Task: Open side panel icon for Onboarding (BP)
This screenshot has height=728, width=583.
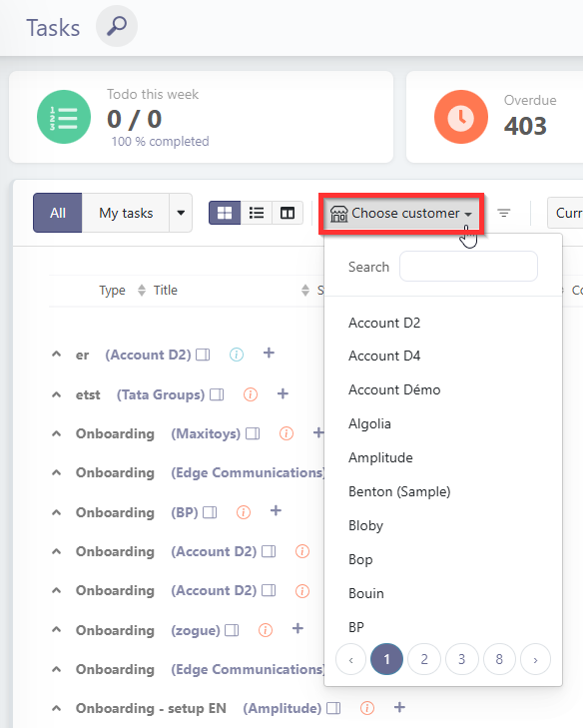Action: [x=210, y=512]
